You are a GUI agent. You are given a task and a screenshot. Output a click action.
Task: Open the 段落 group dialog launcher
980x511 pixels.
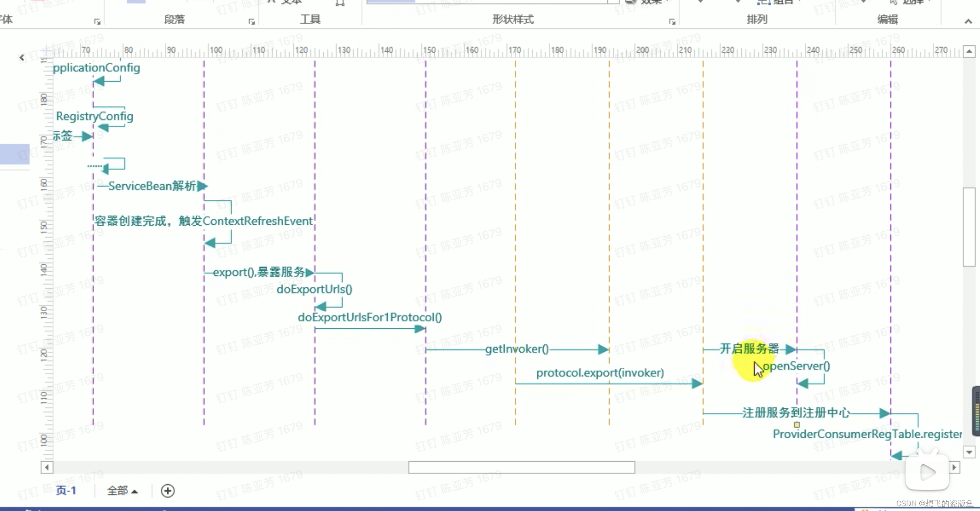pyautogui.click(x=252, y=22)
